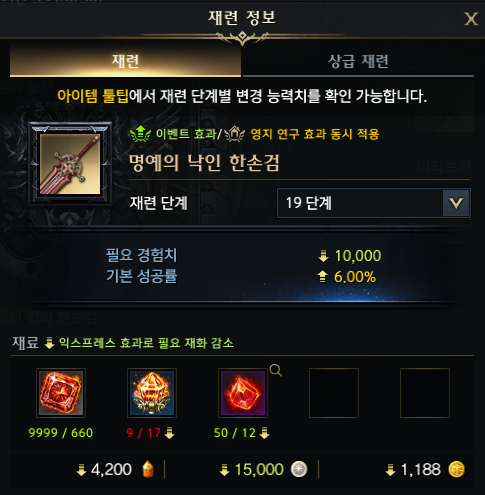The height and width of the screenshot is (495, 485).
Task: Click the last empty material slot
Action: (425, 393)
